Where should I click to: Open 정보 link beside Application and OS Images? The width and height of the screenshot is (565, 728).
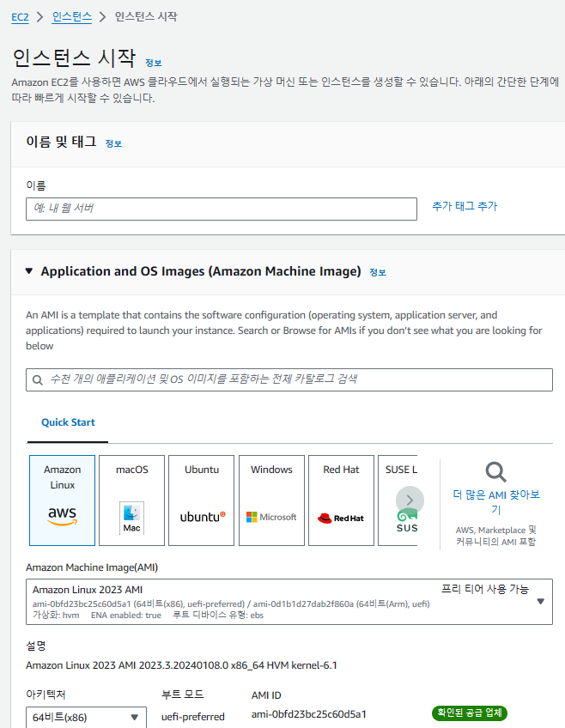(378, 272)
